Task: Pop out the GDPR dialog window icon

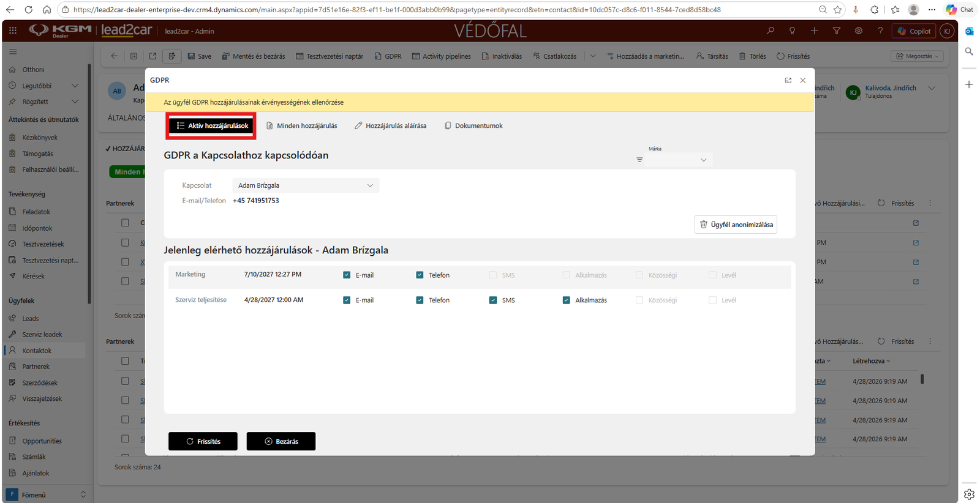Action: [x=788, y=80]
